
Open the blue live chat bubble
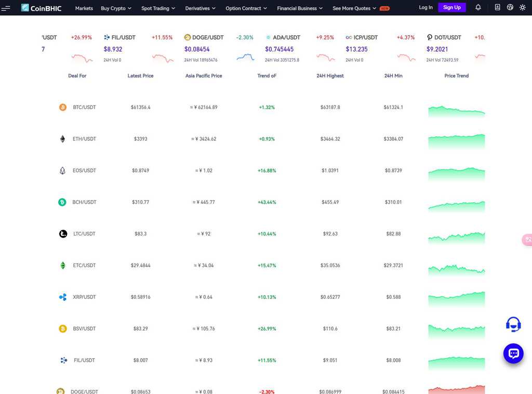(x=513, y=353)
